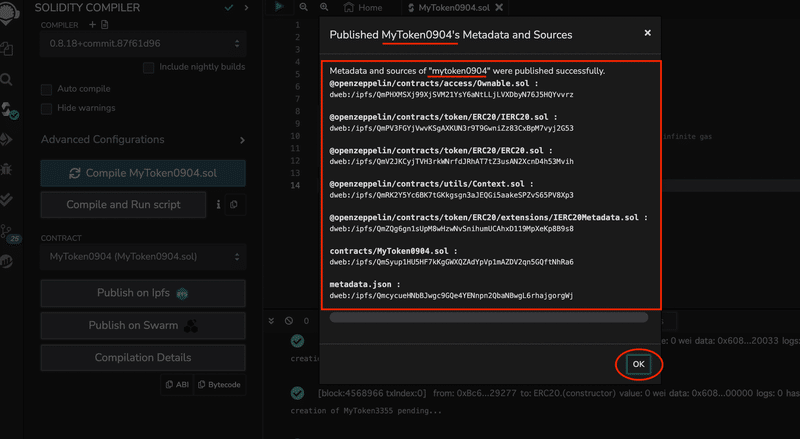Image resolution: width=800 pixels, height=439 pixels.
Task: Open the Debugger bug icon in sidebar
Action: point(7,169)
